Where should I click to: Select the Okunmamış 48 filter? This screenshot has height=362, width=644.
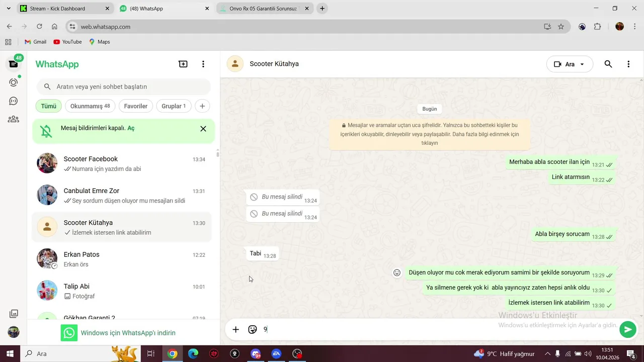(90, 106)
